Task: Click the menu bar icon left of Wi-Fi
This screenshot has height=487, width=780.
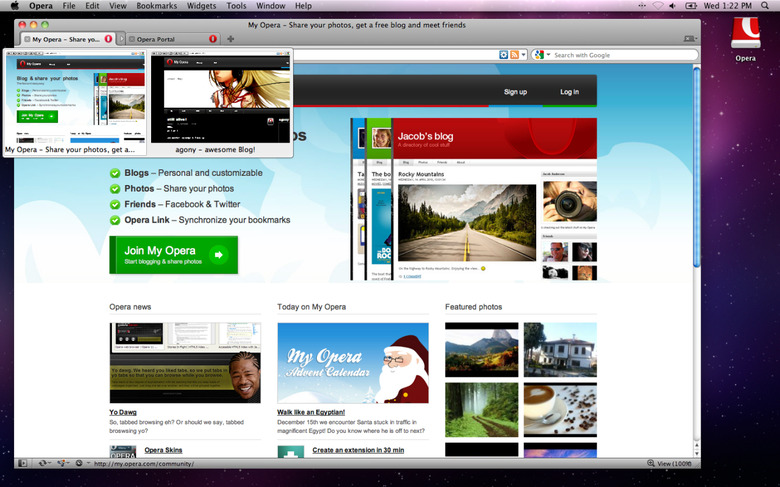Action: [x=642, y=6]
